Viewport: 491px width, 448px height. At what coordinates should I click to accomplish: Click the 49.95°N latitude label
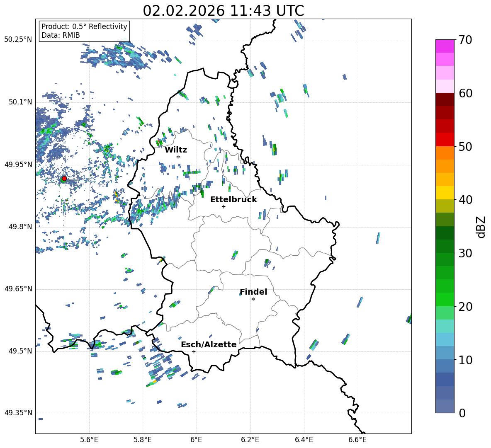[x=18, y=165]
